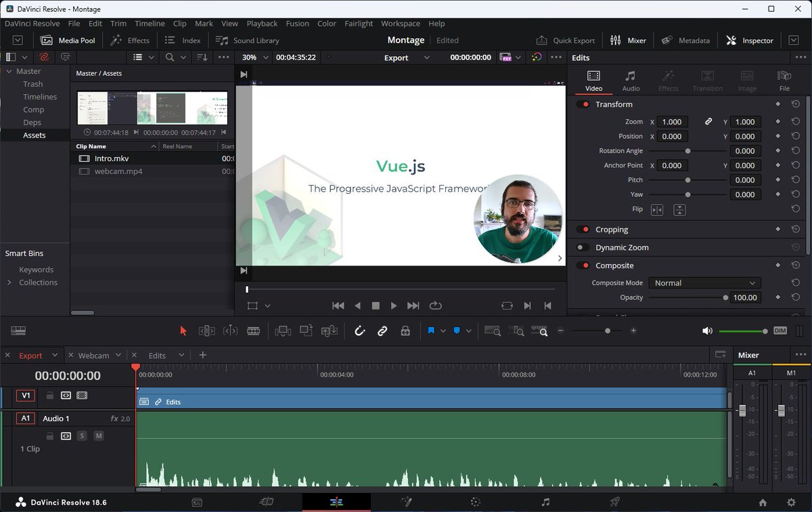Click Custom Zoom icon
The height and width of the screenshot is (512, 812).
pos(539,330)
